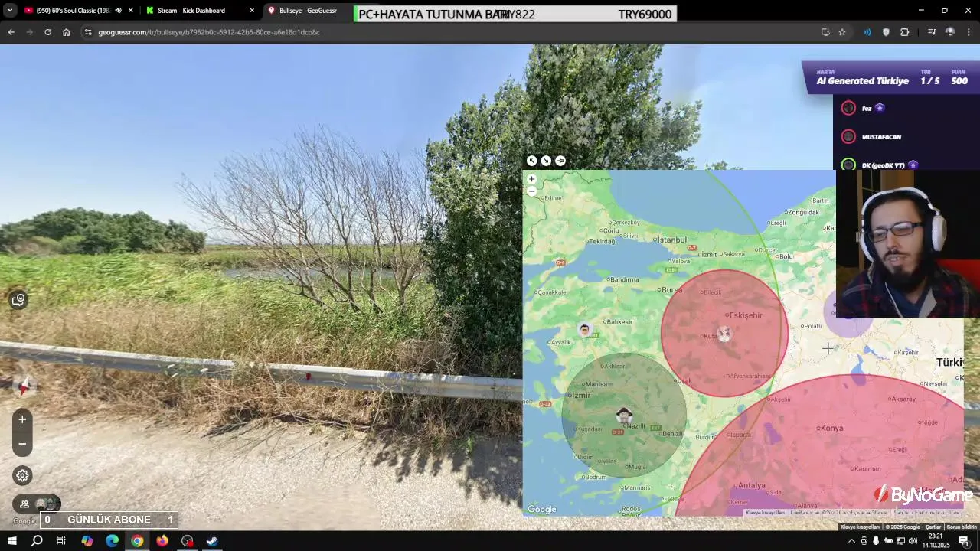Select the Bullseye - GeoGuessr tab

tap(308, 11)
